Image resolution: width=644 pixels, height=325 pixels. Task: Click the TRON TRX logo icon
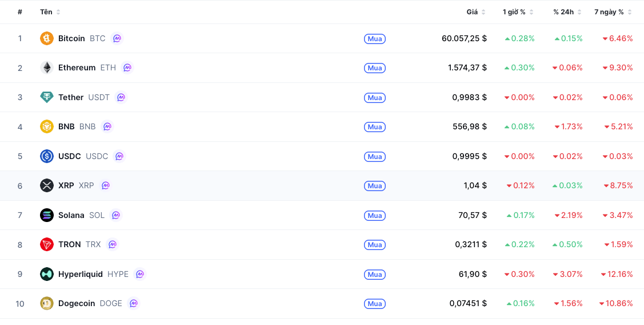(47, 244)
